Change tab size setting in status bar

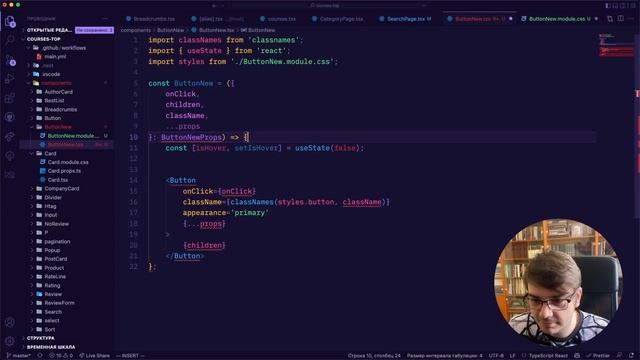444,356
